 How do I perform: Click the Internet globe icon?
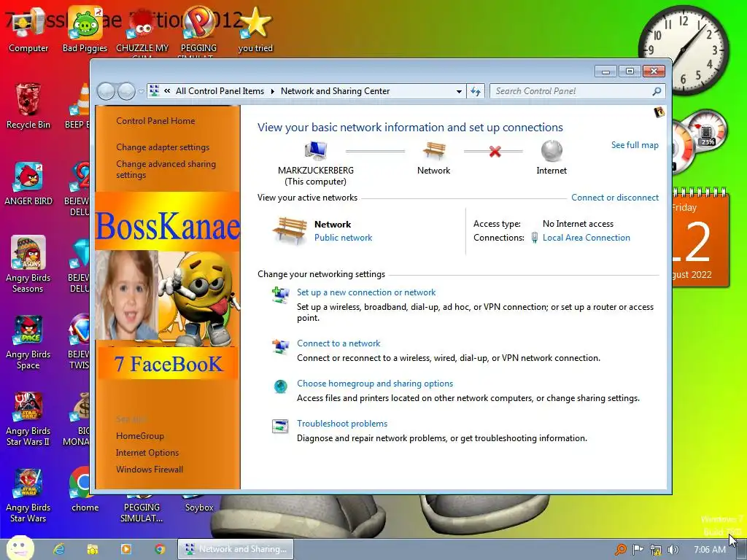click(x=551, y=151)
